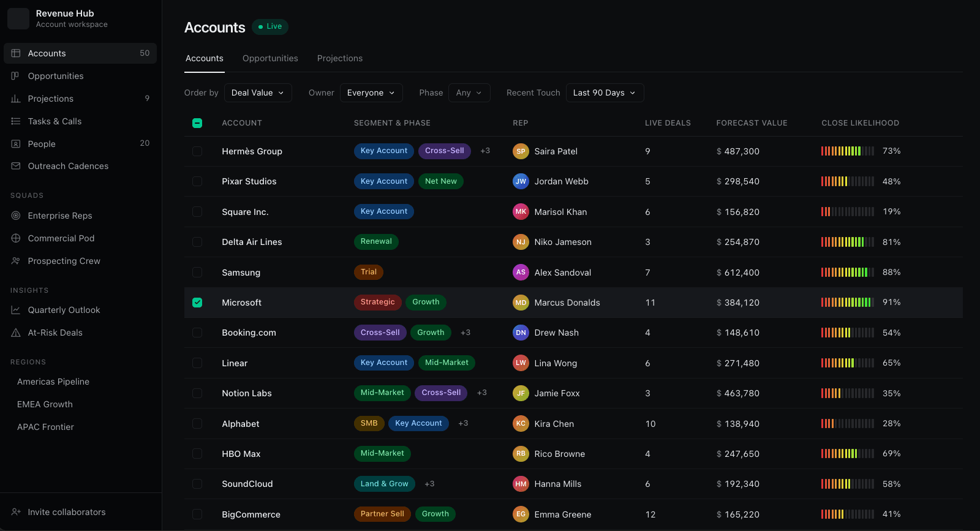This screenshot has height=531, width=980.
Task: Click Samsung's 88% close likelihood bar
Action: [848, 272]
